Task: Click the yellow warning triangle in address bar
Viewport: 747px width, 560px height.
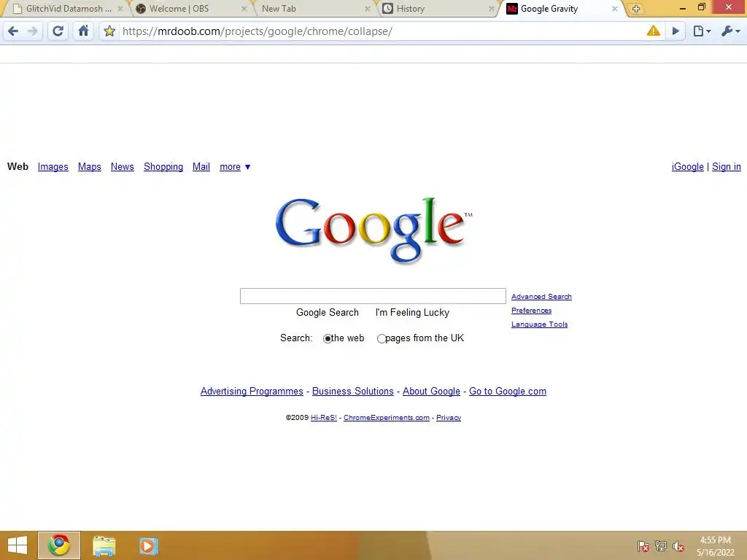Action: [653, 31]
